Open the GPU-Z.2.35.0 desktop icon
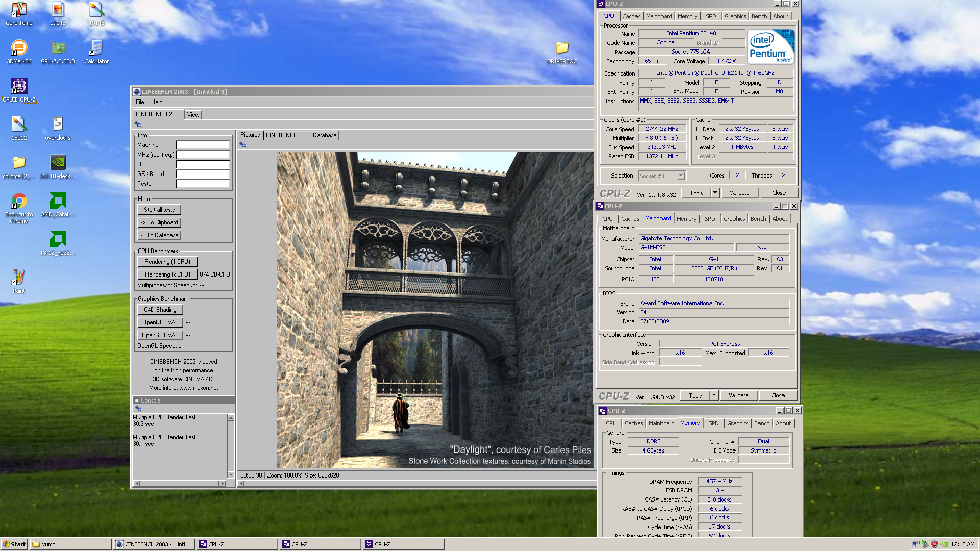Viewport: 980px width, 551px height. click(58, 52)
